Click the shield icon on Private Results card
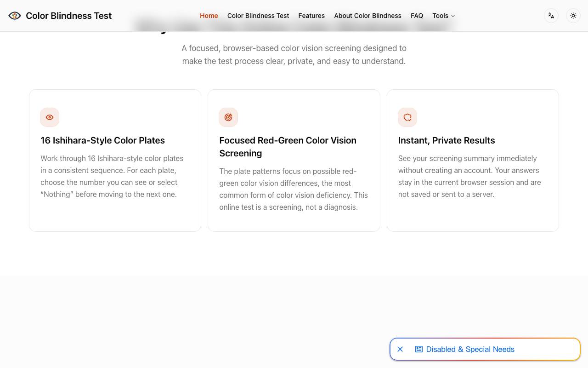This screenshot has height=368, width=588. 407,117
